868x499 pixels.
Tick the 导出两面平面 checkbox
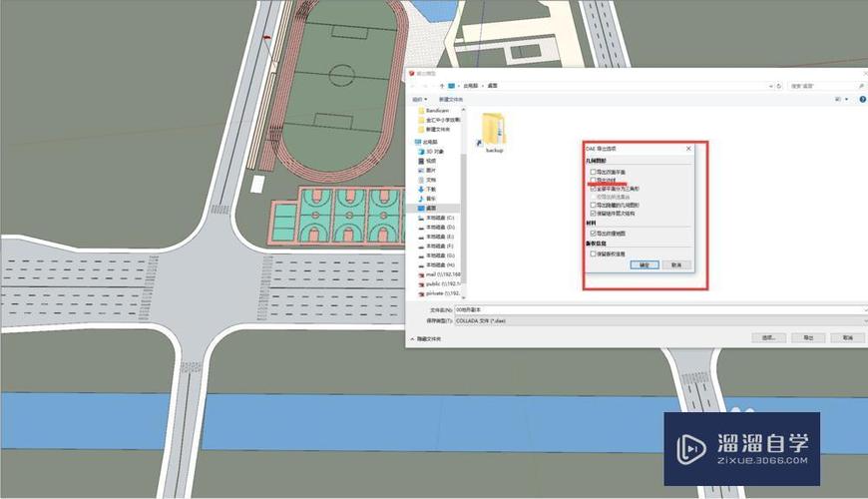tap(593, 173)
